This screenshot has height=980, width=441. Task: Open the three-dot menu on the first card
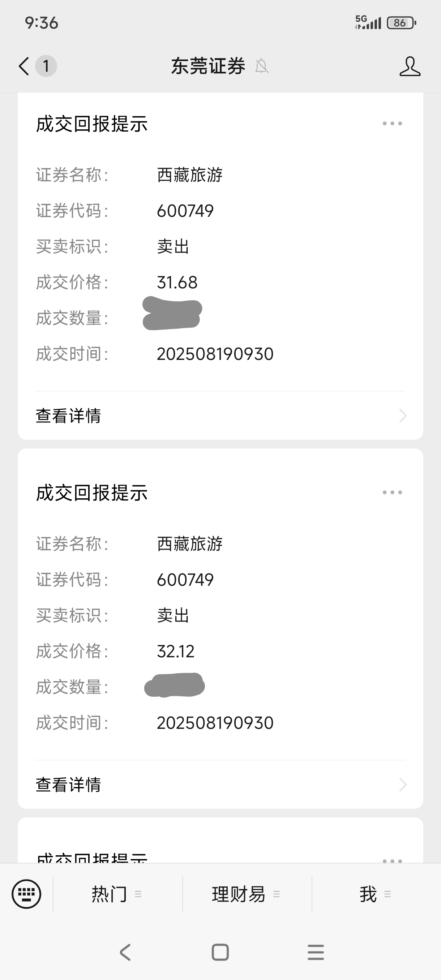point(392,123)
